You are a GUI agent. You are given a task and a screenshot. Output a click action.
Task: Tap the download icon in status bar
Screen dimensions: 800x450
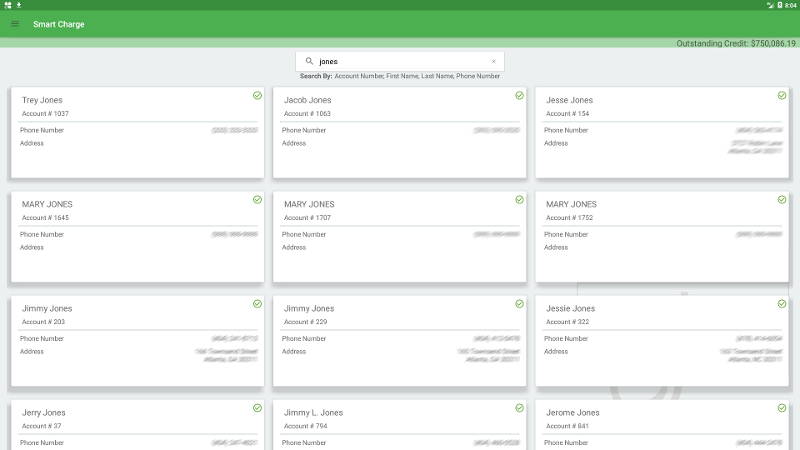click(x=19, y=5)
